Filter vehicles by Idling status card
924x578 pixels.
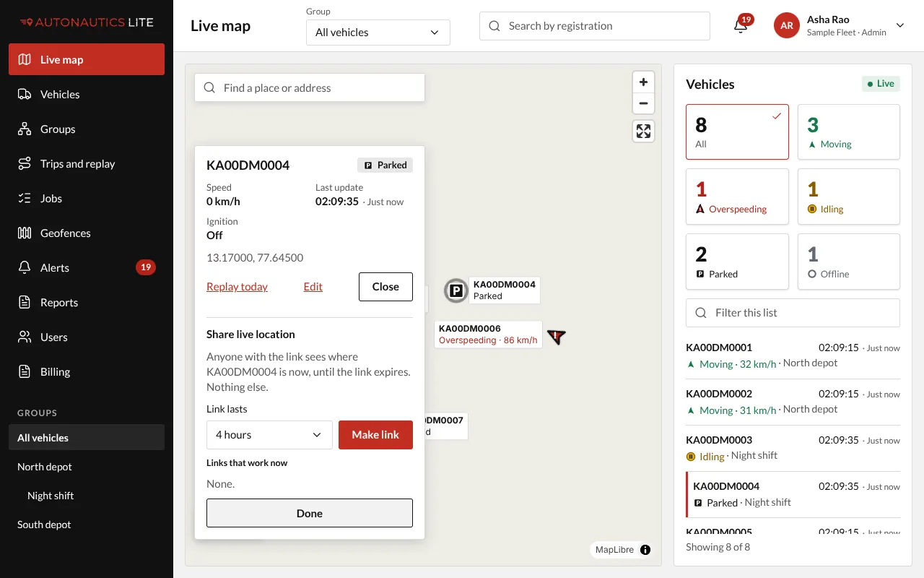849,197
